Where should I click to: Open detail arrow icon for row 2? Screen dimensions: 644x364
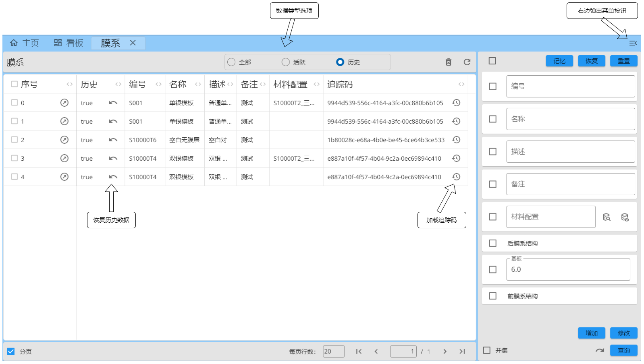pyautogui.click(x=64, y=140)
